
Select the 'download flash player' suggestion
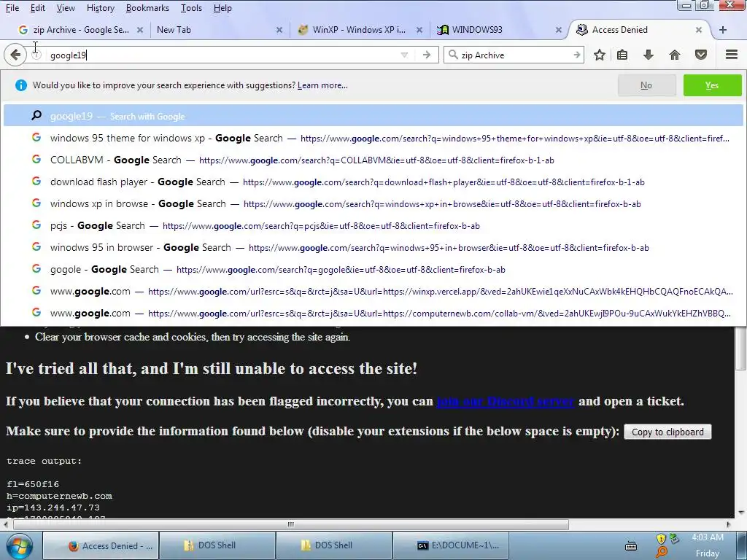pos(373,182)
